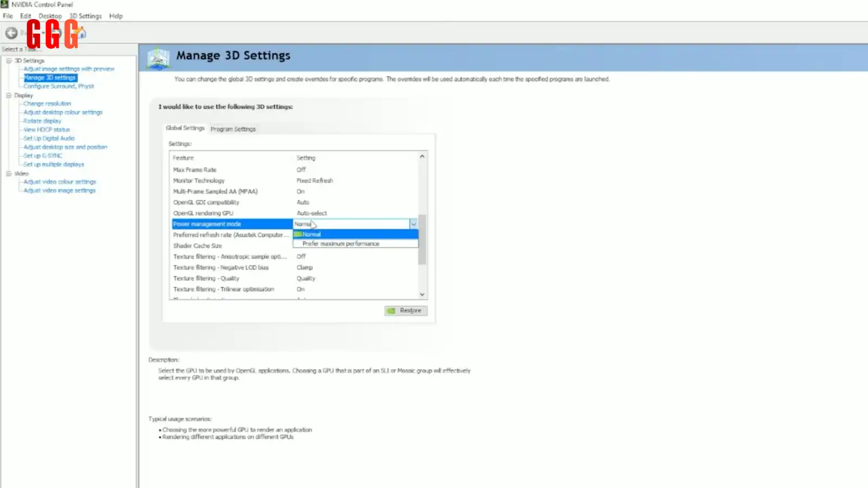Click the Back navigation arrow icon
Screen dimensions: 868x488
[11, 33]
